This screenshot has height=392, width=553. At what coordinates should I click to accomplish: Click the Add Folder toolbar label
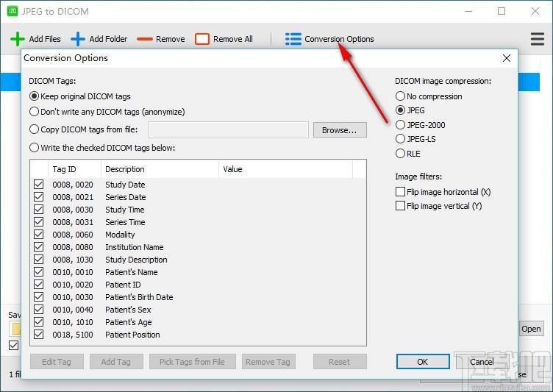[x=108, y=39]
